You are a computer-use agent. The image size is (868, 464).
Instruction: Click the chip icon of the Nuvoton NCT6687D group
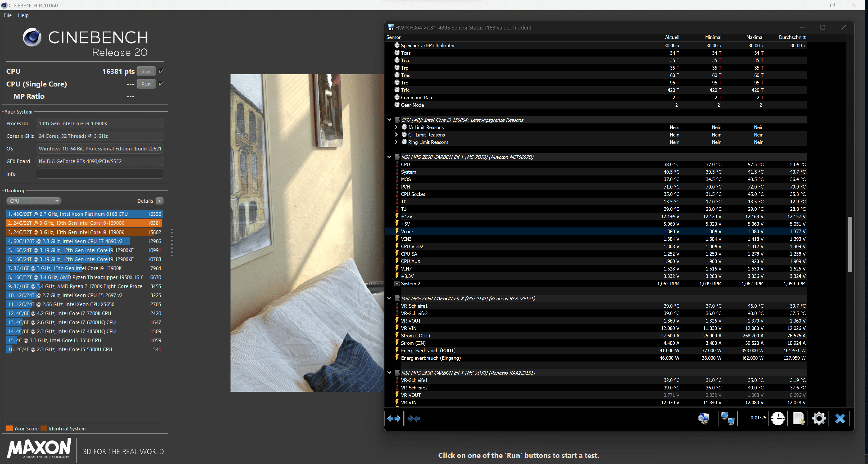pos(397,157)
